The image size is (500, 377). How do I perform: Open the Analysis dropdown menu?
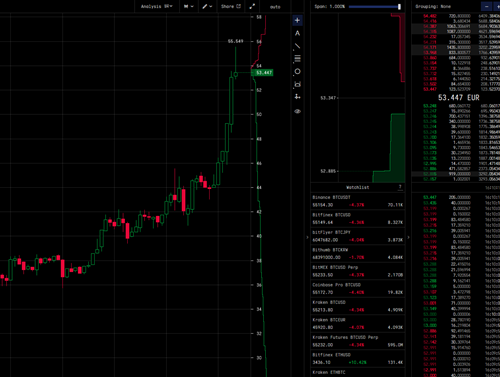coord(156,6)
